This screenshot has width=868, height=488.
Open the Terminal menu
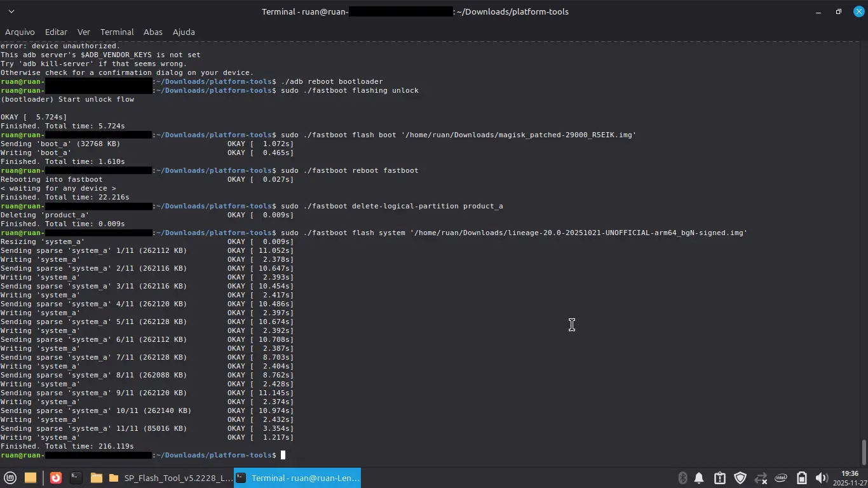[116, 32]
